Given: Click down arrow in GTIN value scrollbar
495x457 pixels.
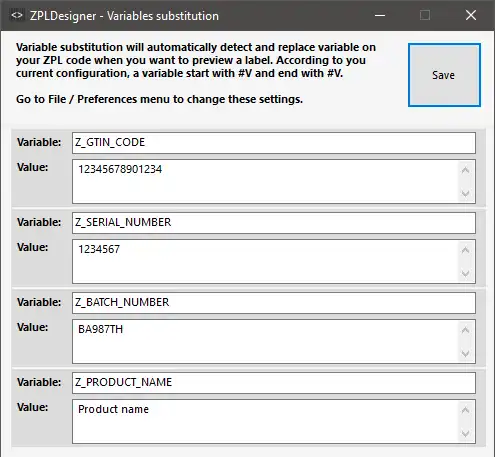Looking at the screenshot, I should click(465, 193).
